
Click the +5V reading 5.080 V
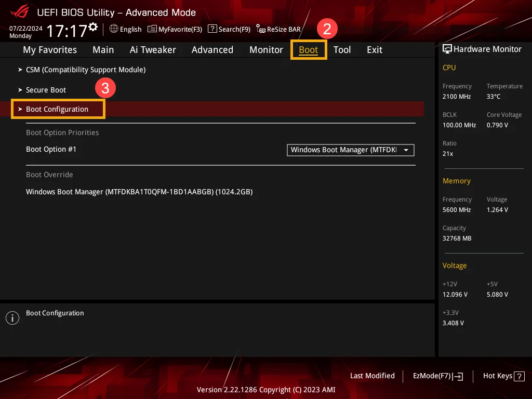click(x=497, y=295)
